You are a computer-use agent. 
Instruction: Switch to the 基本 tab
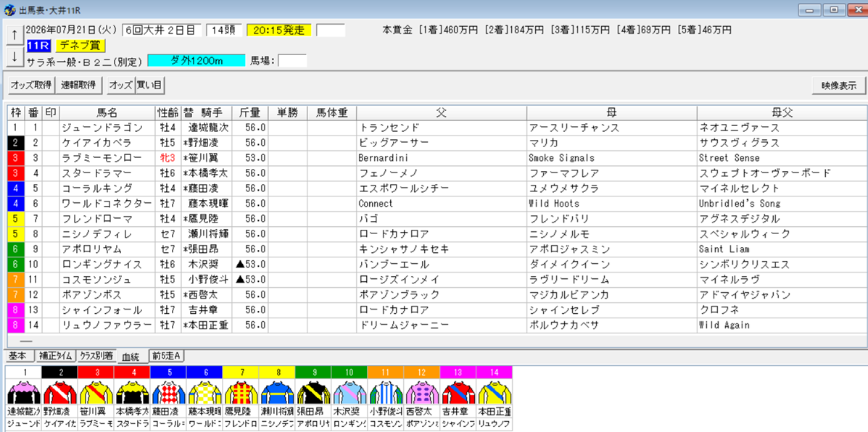click(17, 356)
